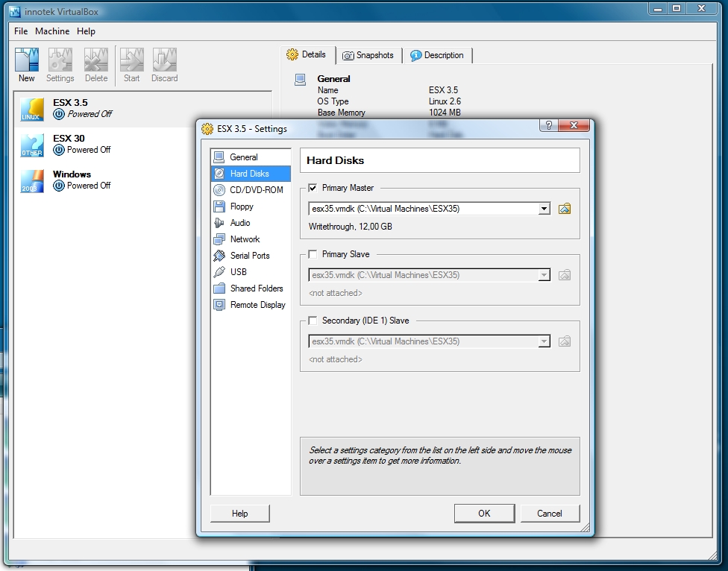Uncheck the Primary Master checkbox

(313, 188)
